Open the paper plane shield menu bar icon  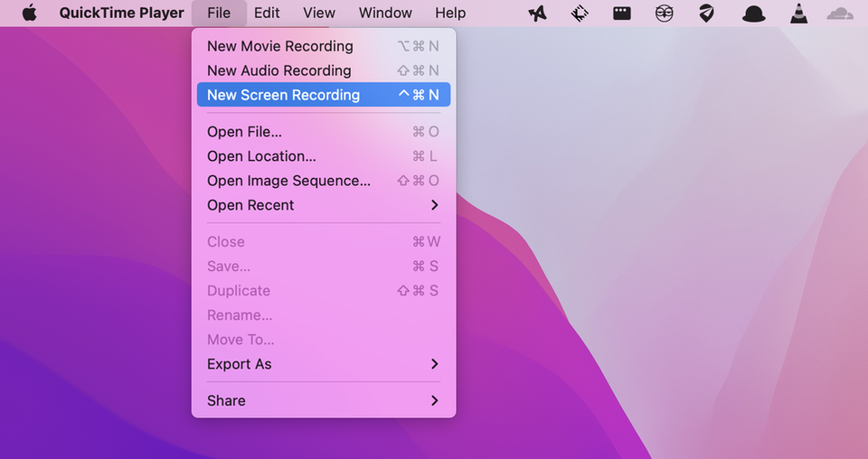(706, 13)
